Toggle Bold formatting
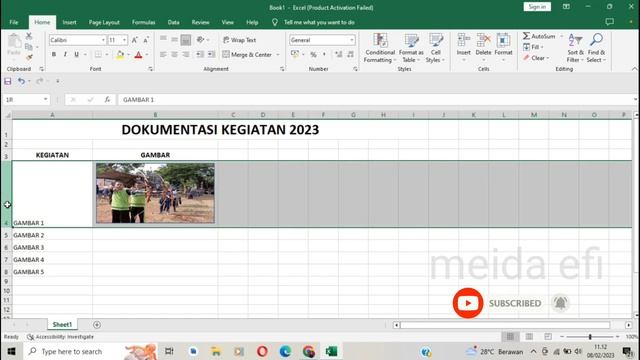This screenshot has height=360, width=640. 53,54
